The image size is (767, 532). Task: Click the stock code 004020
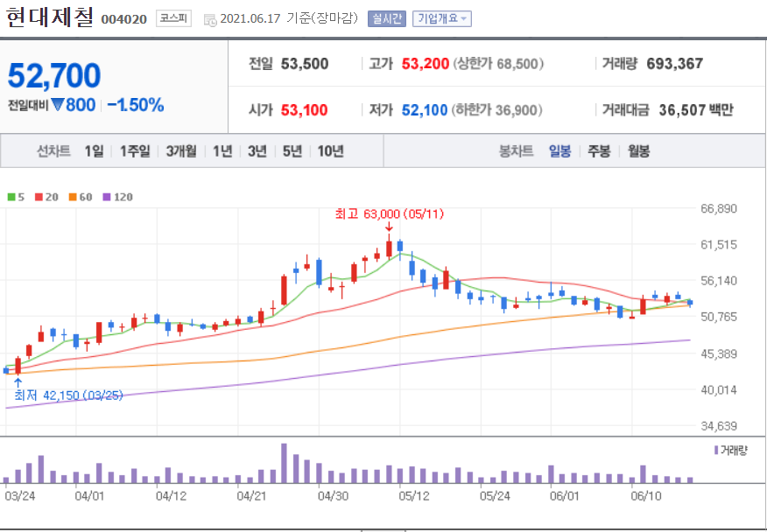123,19
